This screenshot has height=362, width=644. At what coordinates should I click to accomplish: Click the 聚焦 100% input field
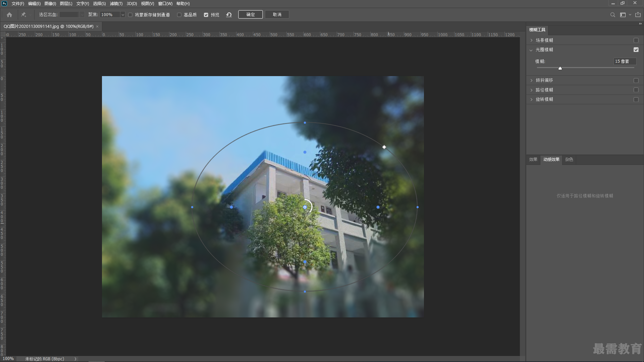click(x=110, y=15)
